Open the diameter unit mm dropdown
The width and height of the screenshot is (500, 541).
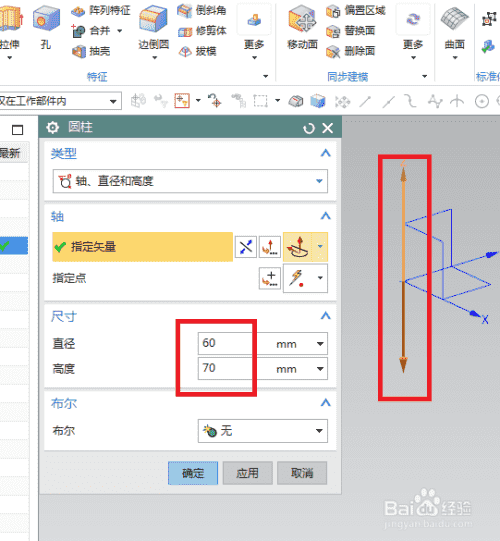click(320, 344)
